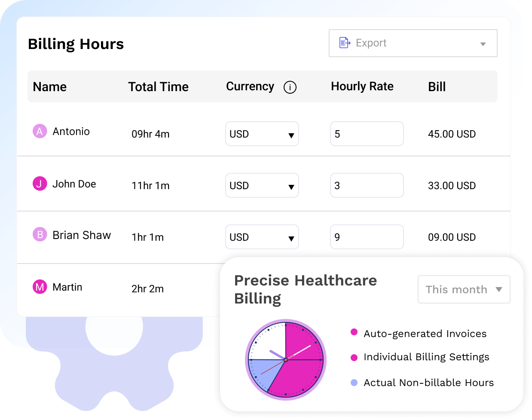Click the Export document icon
The width and height of the screenshot is (532, 420).
345,43
